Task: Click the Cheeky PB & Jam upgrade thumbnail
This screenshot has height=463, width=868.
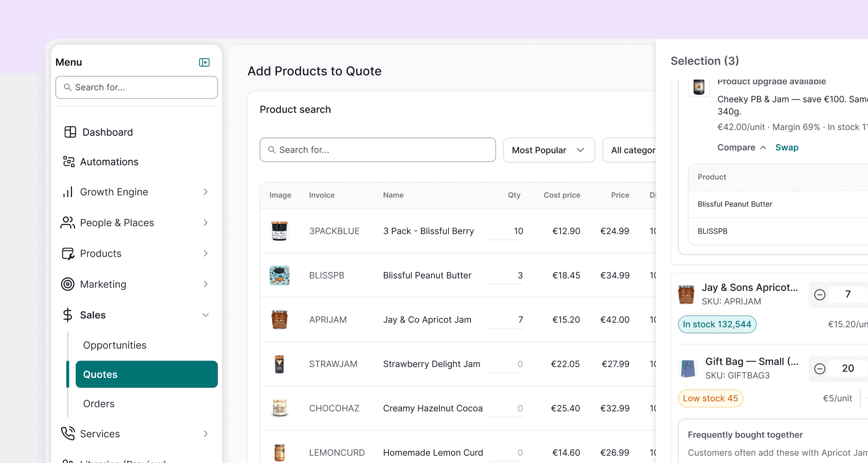Action: (699, 86)
